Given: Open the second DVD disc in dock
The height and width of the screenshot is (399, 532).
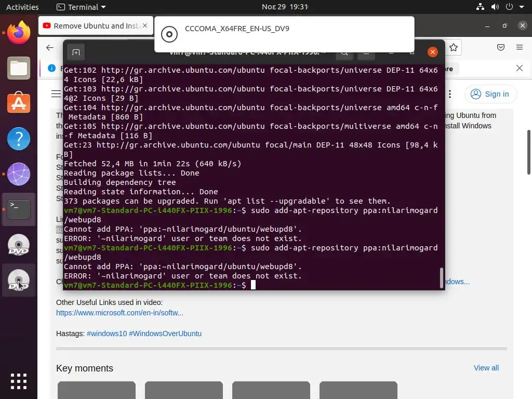Looking at the screenshot, I should 19,280.
